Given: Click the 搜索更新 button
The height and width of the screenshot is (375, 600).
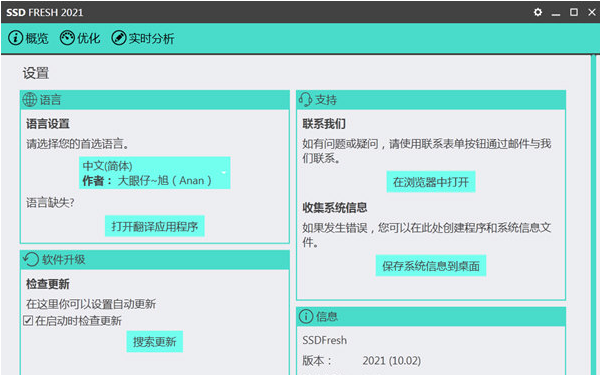Looking at the screenshot, I should (x=155, y=341).
